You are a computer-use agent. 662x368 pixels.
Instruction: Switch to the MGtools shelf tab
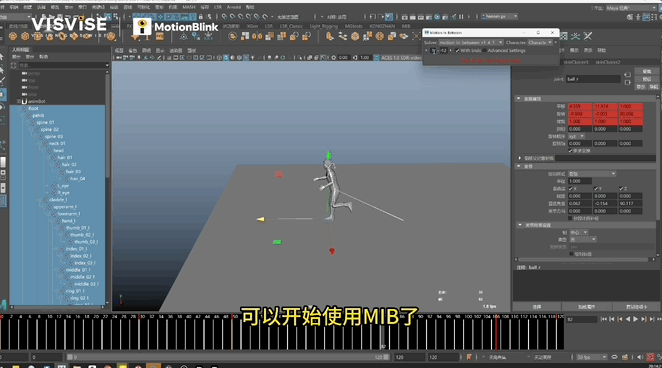[353, 26]
